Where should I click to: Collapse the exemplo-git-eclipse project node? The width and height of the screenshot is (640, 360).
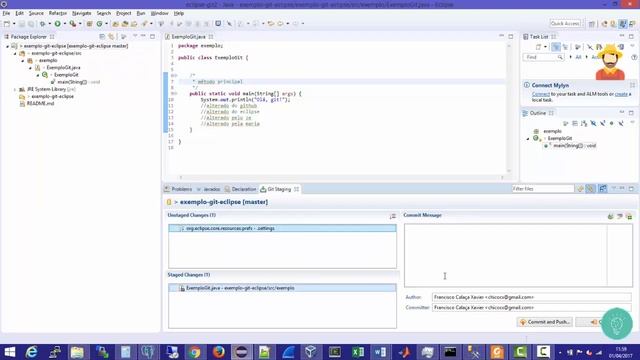[7, 46]
